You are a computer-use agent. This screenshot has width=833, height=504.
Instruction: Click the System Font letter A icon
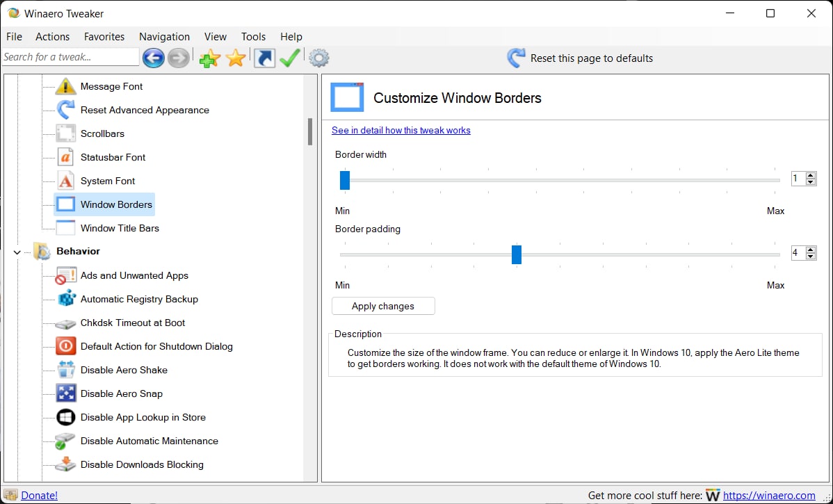tap(66, 181)
